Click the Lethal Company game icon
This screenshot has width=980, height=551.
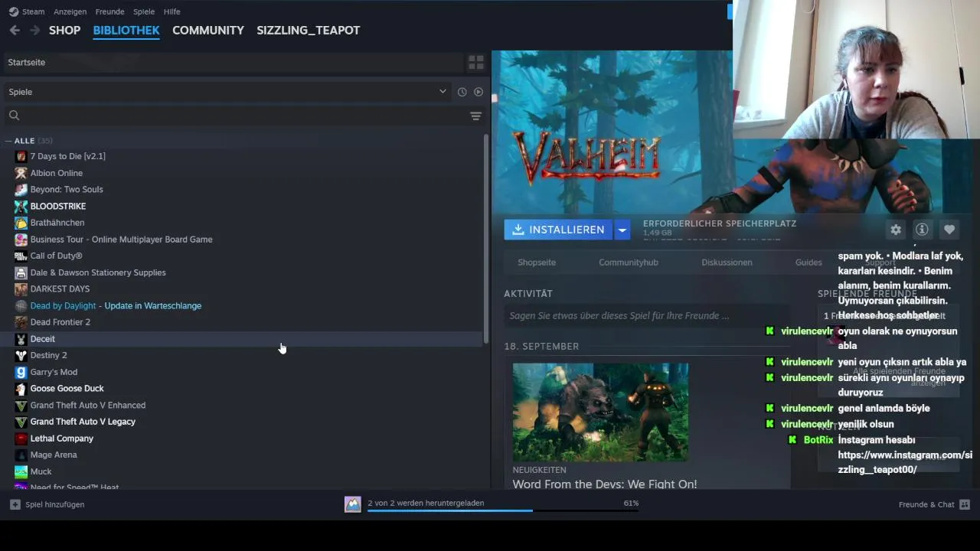coord(21,439)
